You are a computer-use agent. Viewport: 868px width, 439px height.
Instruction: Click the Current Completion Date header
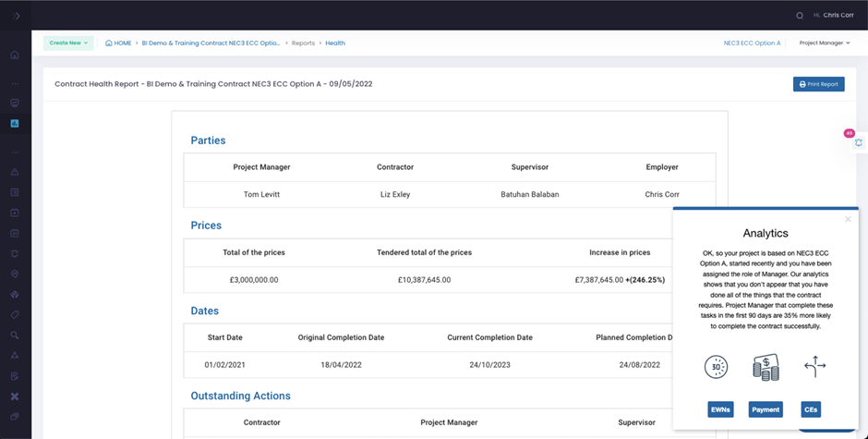pyautogui.click(x=490, y=337)
